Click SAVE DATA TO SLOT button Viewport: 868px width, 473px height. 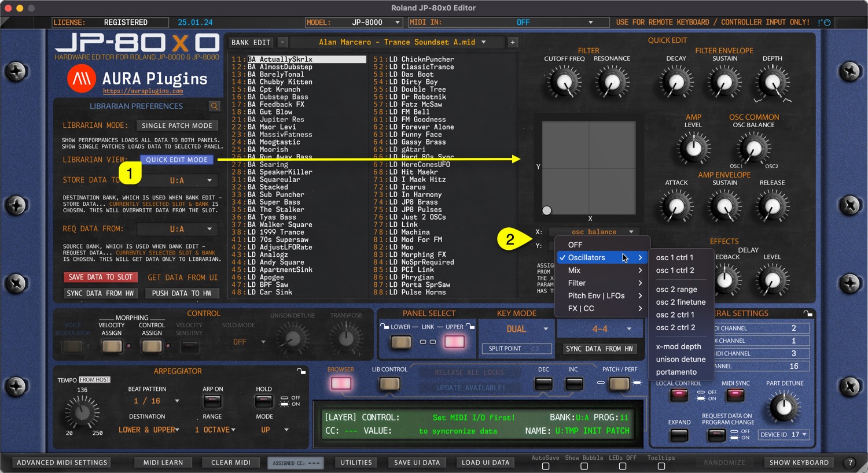tap(100, 278)
